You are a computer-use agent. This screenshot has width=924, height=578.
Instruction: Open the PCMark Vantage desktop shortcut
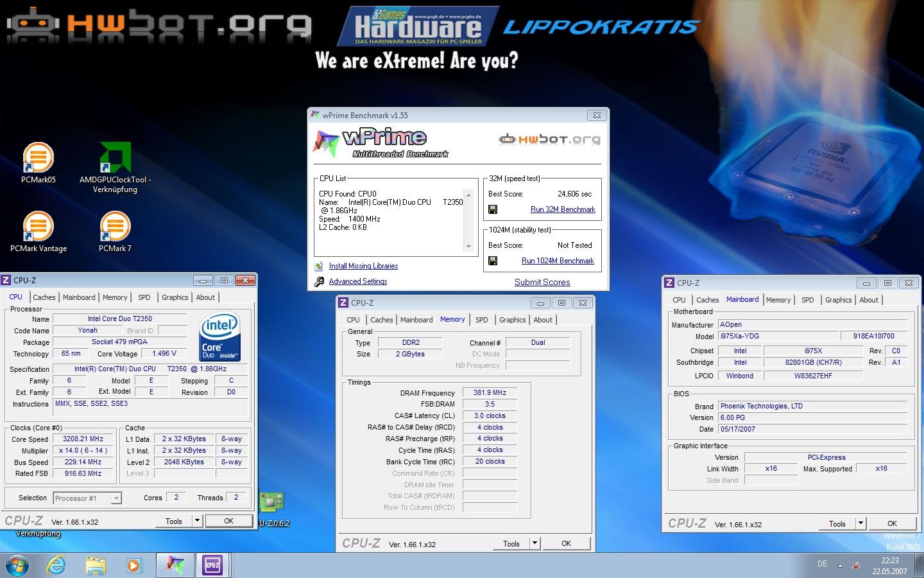(x=38, y=232)
